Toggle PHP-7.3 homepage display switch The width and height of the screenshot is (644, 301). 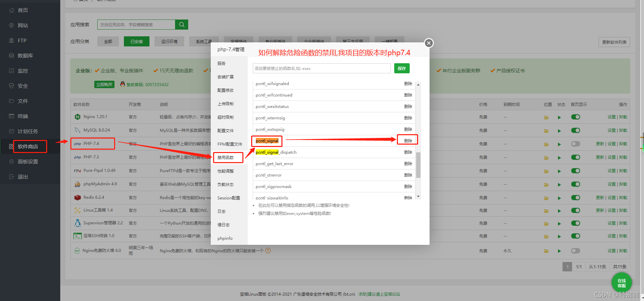pyautogui.click(x=576, y=157)
